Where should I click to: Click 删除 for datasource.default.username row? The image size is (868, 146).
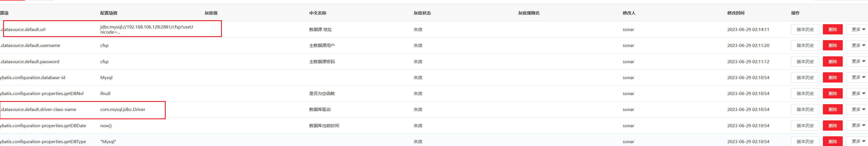pos(832,45)
